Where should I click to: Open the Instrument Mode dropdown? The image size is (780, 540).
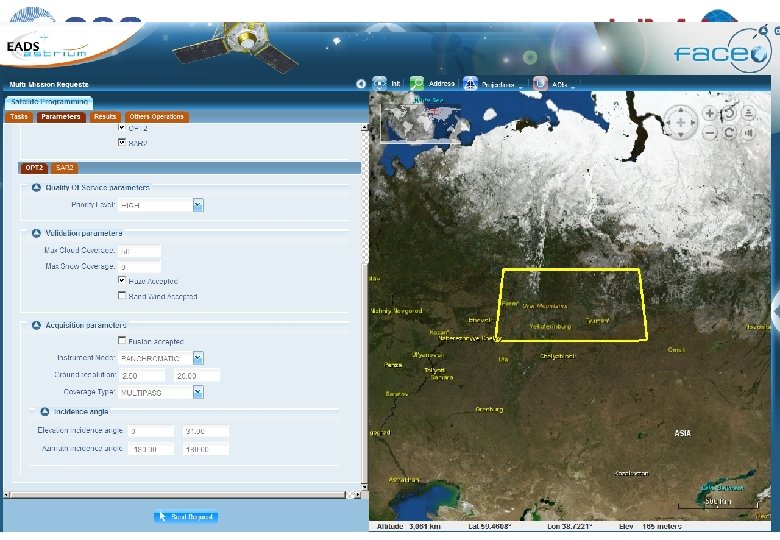coord(198,358)
